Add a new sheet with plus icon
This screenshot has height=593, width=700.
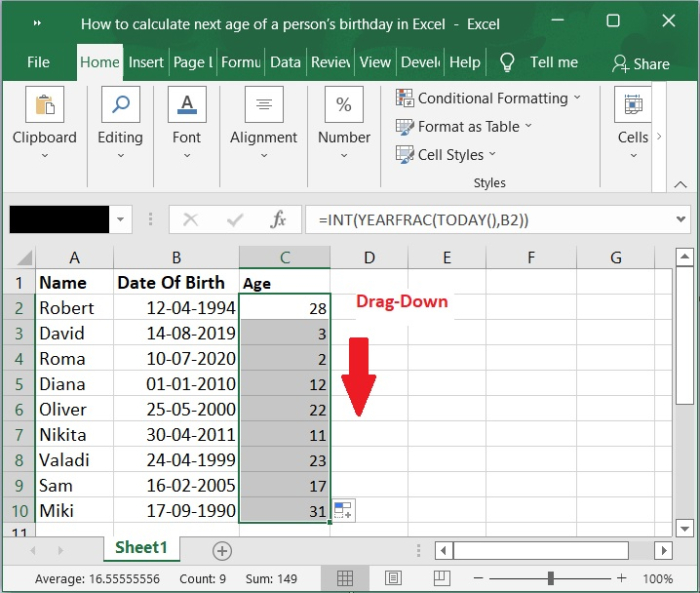coord(222,551)
